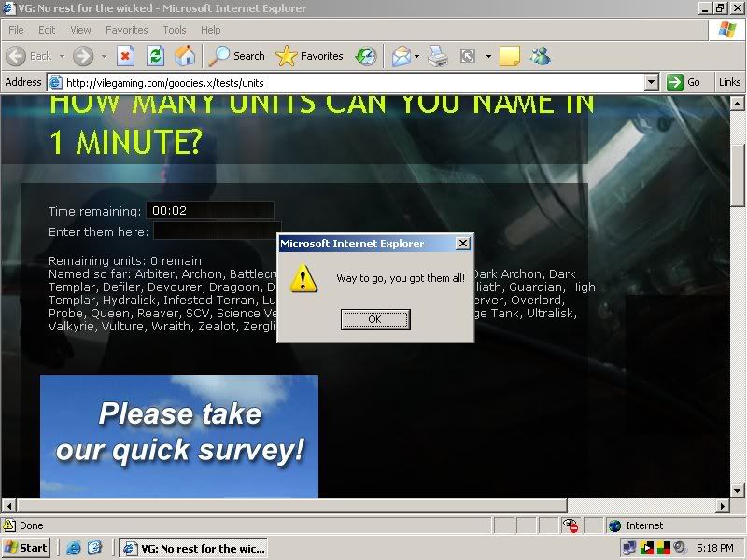747x560 pixels.
Task: Open the File menu
Action: click(x=16, y=30)
